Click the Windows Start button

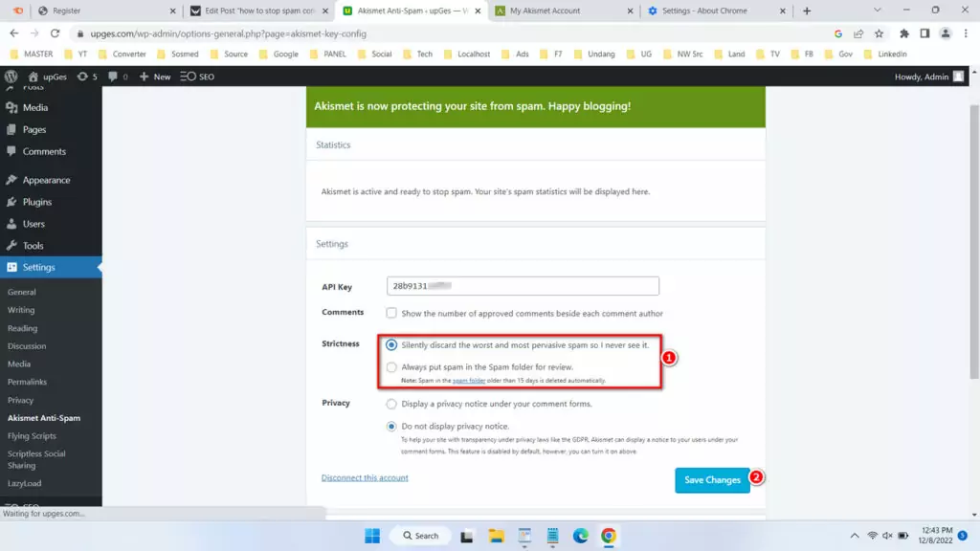(x=372, y=536)
